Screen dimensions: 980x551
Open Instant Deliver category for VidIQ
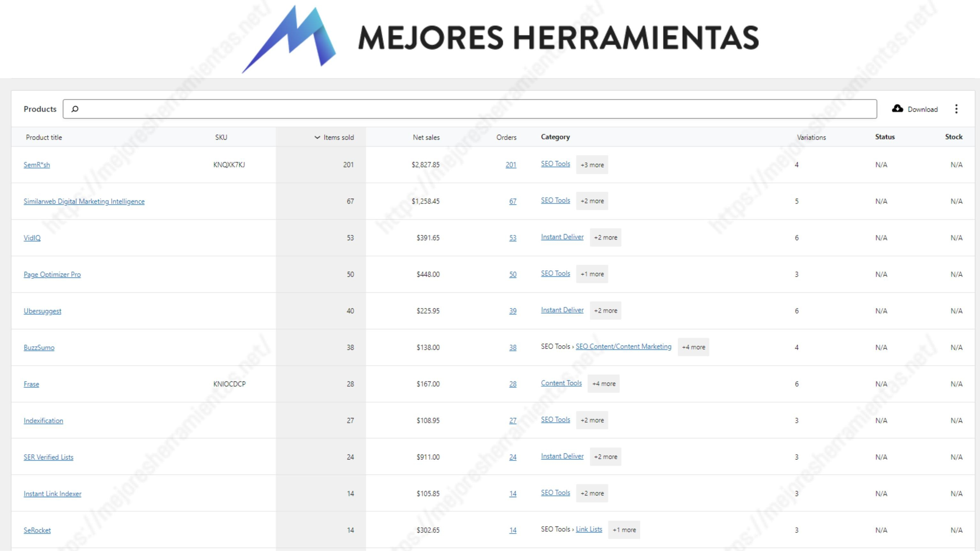(x=562, y=237)
